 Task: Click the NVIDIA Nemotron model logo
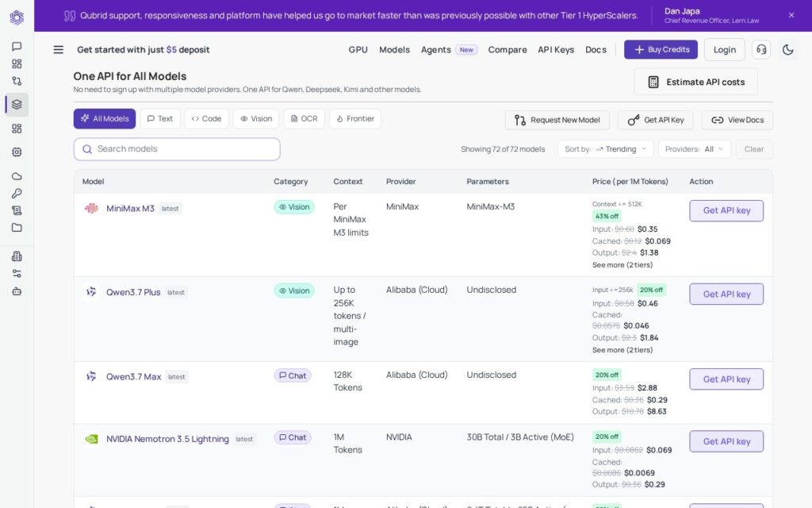click(91, 439)
